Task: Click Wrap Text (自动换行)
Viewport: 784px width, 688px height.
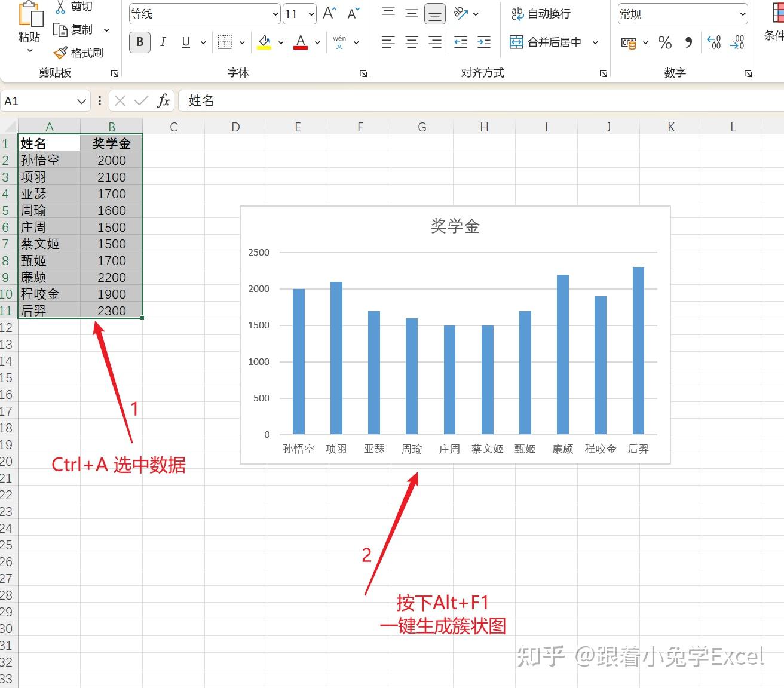Action: (x=541, y=13)
